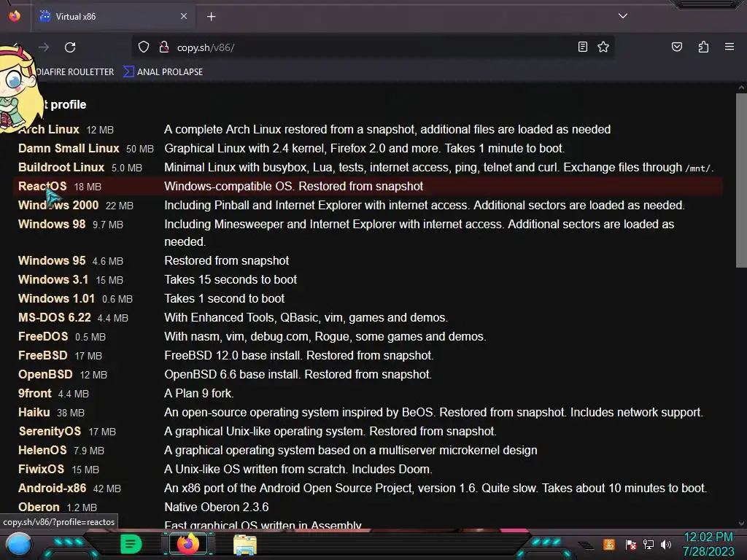Launch the FreeBSD profile
The image size is (747, 560).
(43, 356)
